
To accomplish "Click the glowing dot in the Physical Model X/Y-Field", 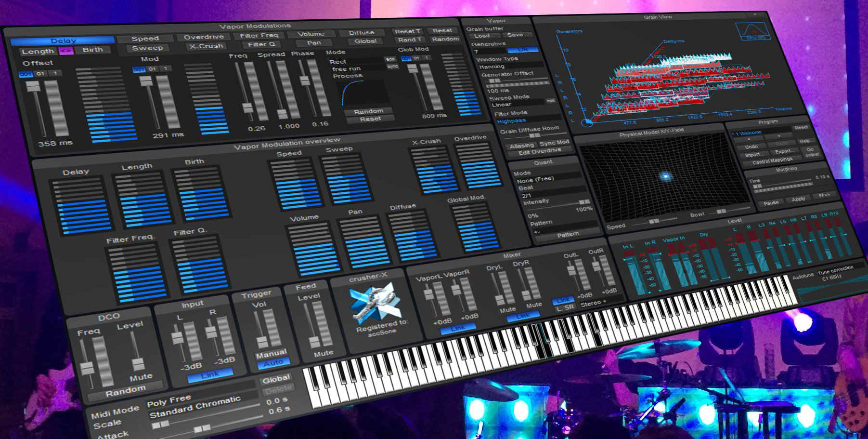I will 665,177.
